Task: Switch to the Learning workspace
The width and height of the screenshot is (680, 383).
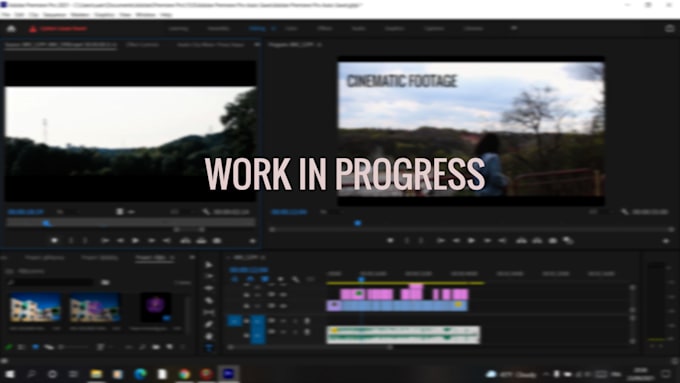Action: click(179, 28)
